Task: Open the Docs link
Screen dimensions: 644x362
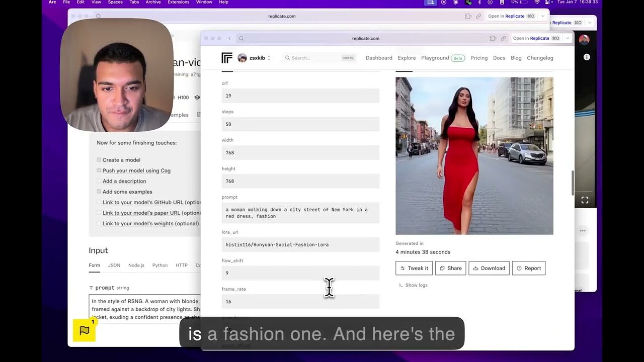Action: point(499,58)
